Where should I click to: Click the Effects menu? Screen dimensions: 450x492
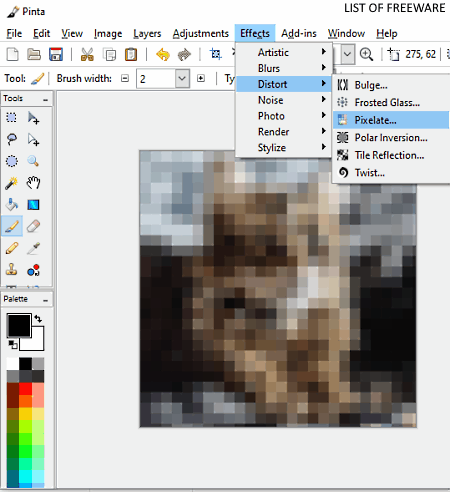point(255,33)
